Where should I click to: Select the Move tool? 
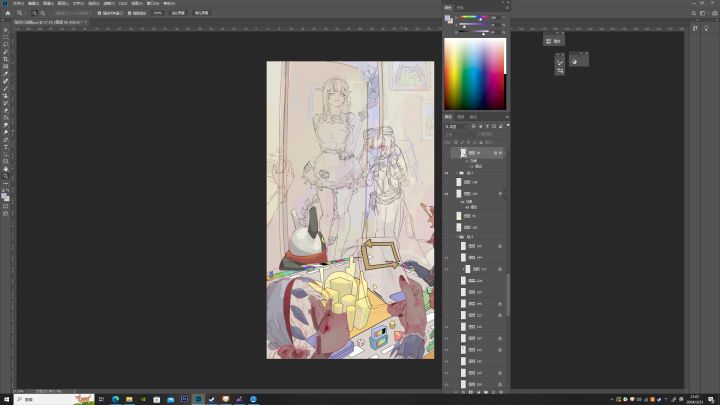pyautogui.click(x=5, y=30)
